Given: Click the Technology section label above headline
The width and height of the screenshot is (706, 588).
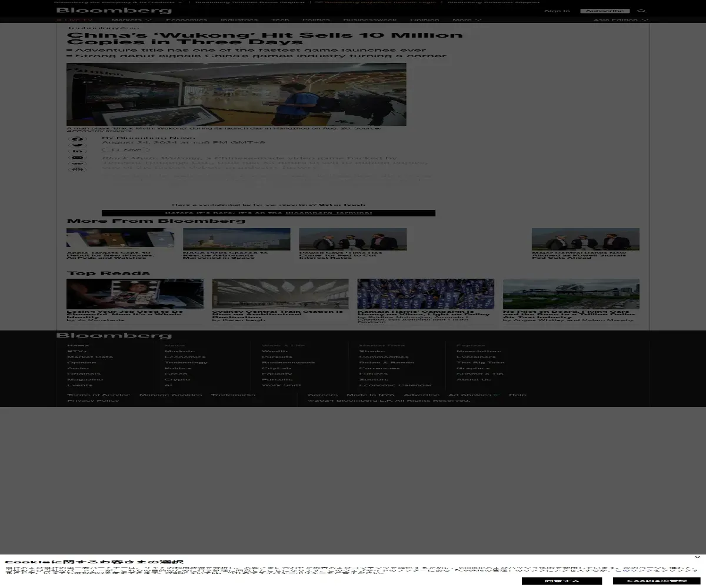Looking at the screenshot, I should click(94, 28).
